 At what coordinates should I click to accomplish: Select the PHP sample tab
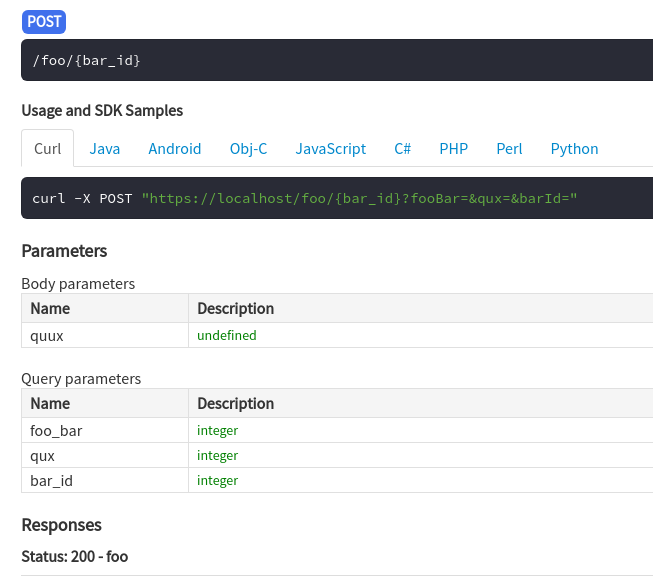[453, 149]
